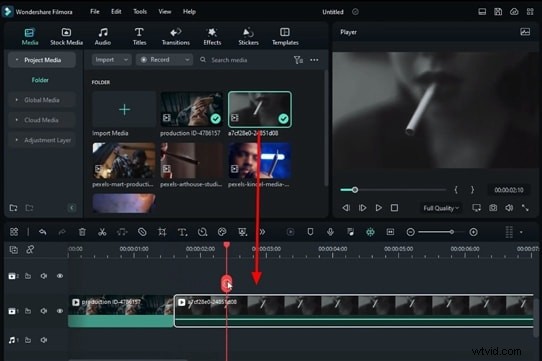Screen dimensions: 542x361
Task: Open the Effects tab
Action: point(212,37)
